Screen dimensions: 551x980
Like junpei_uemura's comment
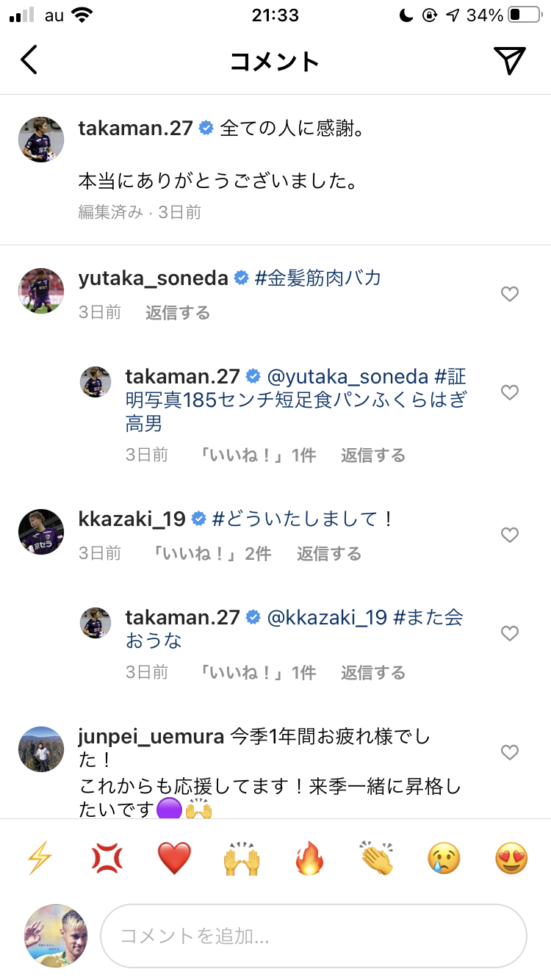click(509, 752)
